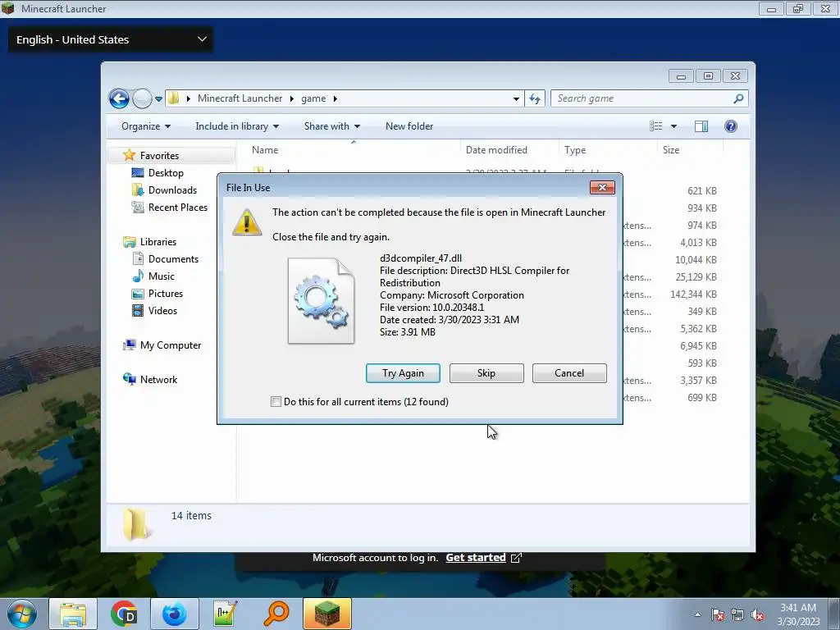840x630 pixels.
Task: Click the d3dcompiler_47.dll gear file icon
Action: point(321,300)
